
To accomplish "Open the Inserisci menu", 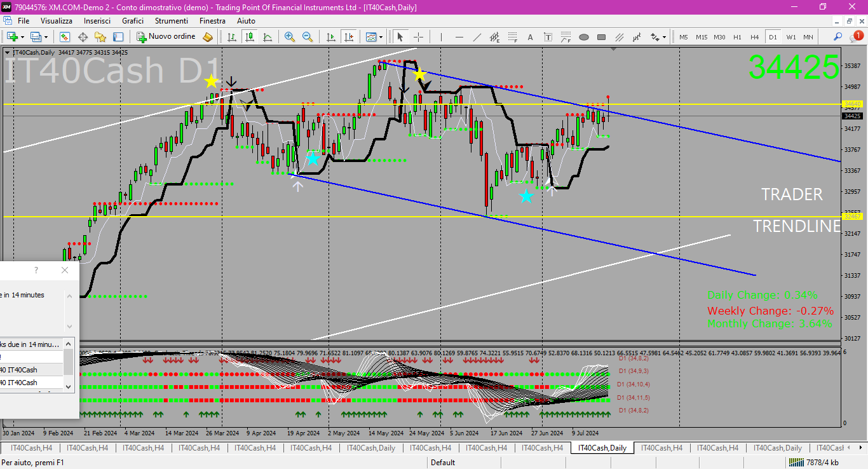I will tap(97, 21).
